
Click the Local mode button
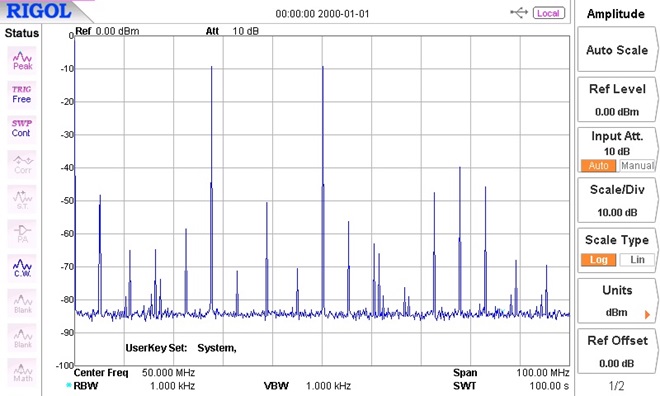coord(548,13)
